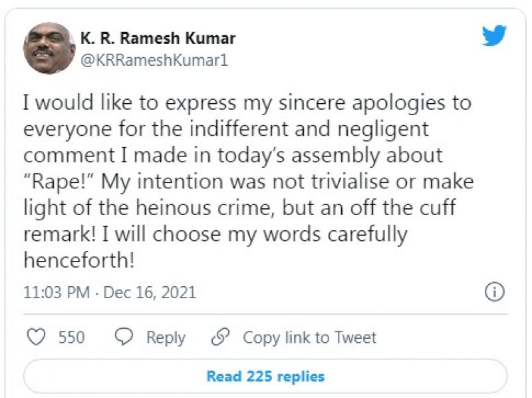532x398 pixels.
Task: Click the reply speech bubble icon
Action: pos(125,337)
